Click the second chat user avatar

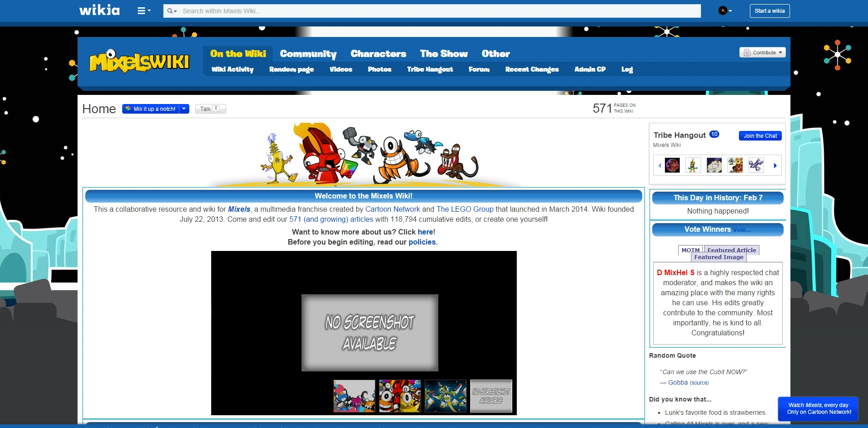tap(693, 165)
